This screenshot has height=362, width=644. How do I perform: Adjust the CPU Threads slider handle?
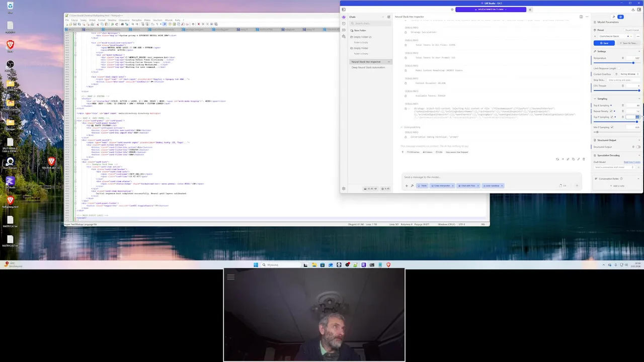pos(639,90)
